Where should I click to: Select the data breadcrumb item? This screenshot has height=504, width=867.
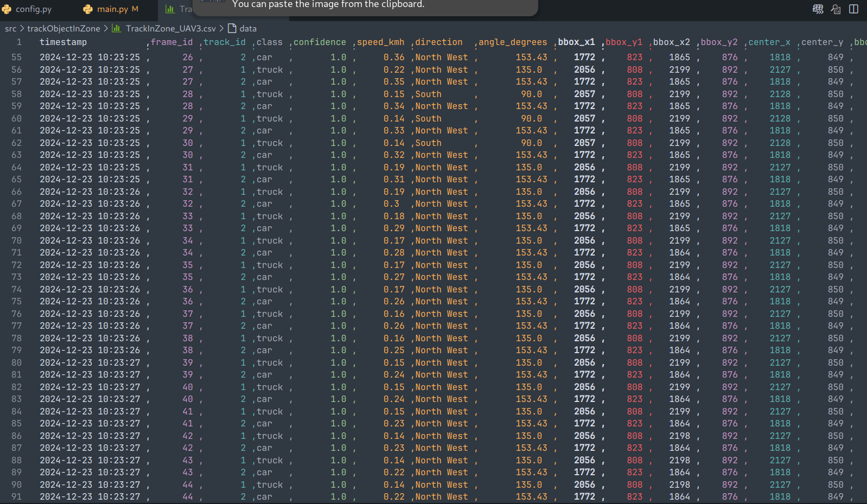pos(248,28)
